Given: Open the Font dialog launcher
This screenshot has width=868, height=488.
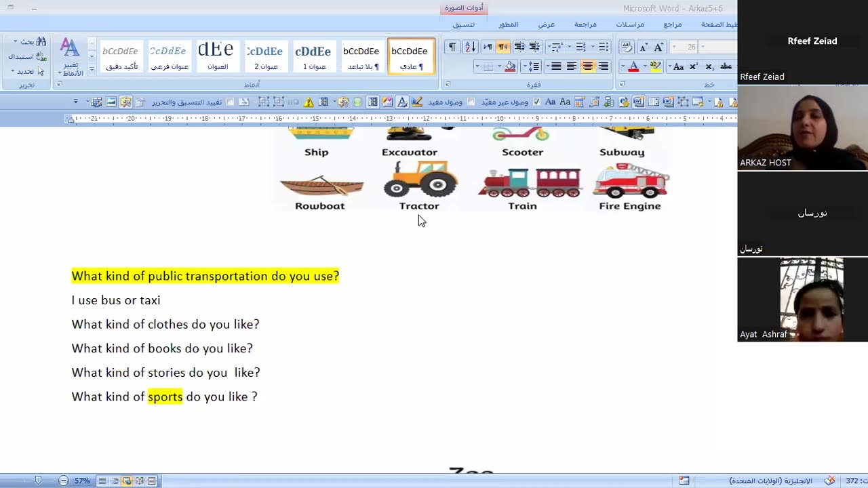Looking at the screenshot, I should coord(622,85).
